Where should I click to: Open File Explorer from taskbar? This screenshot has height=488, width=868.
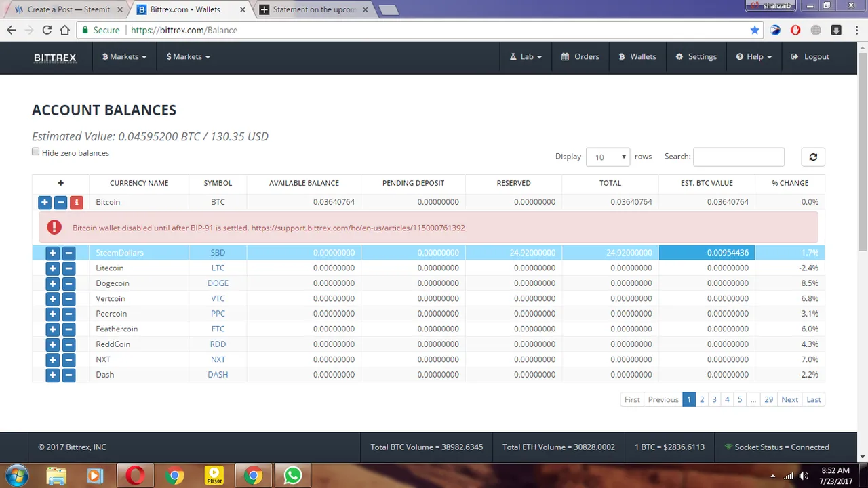(x=56, y=476)
